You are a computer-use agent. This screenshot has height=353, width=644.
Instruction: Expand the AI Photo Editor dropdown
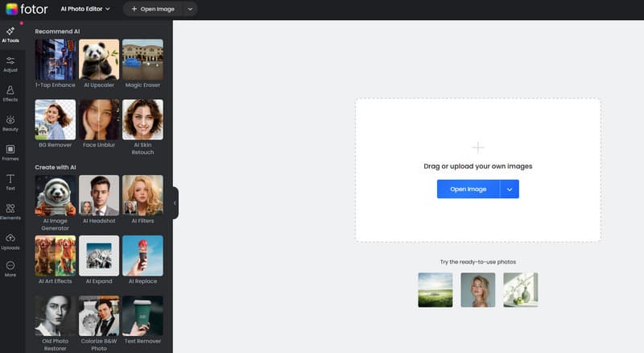pyautogui.click(x=86, y=10)
